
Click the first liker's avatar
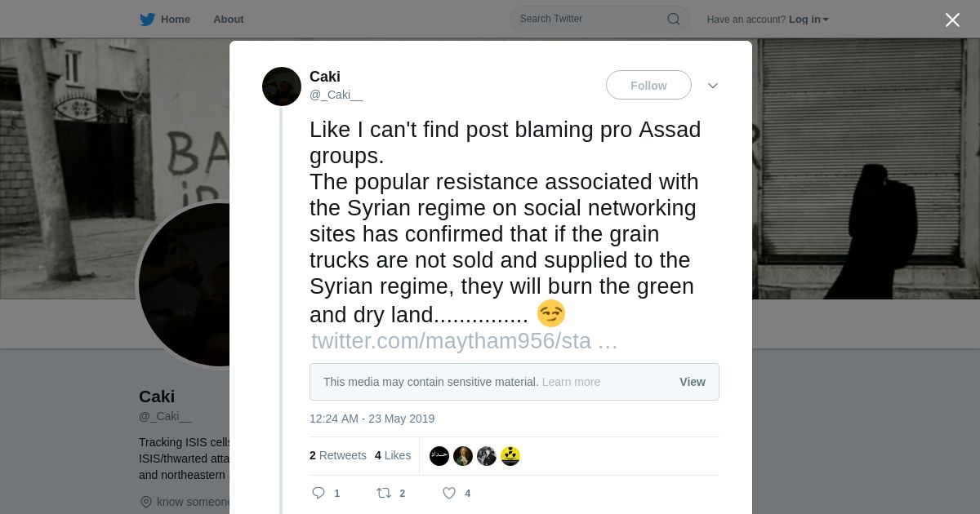click(439, 456)
